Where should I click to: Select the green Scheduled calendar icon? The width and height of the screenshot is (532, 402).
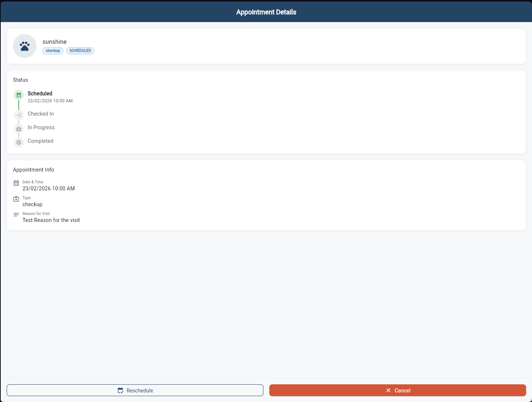coord(18,95)
